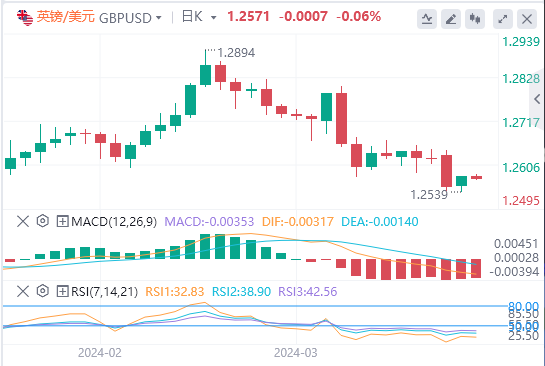Open the GBPUSD symbol dropdown arrow

pyautogui.click(x=159, y=17)
